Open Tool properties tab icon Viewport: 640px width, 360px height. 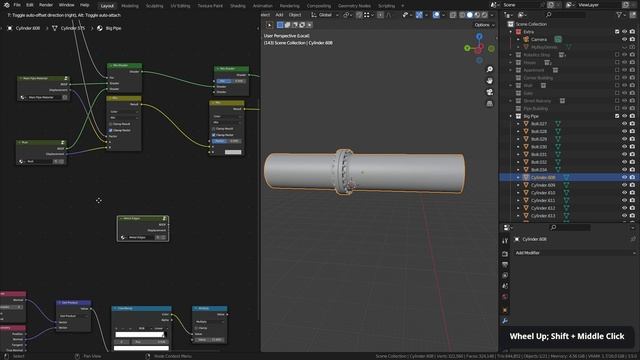coord(505,241)
